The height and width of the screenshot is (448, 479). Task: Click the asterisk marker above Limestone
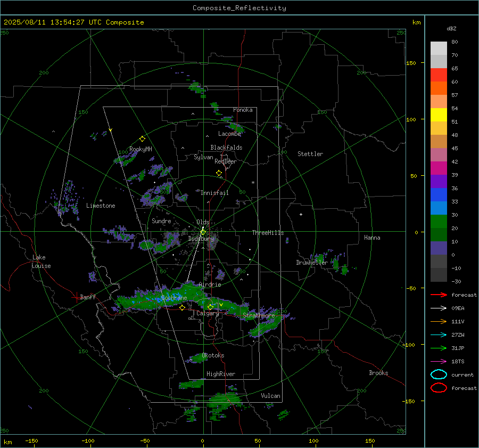click(x=101, y=201)
